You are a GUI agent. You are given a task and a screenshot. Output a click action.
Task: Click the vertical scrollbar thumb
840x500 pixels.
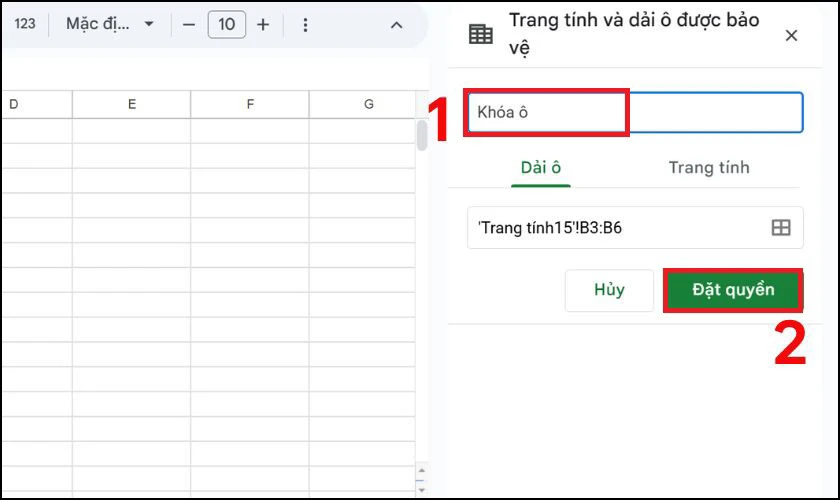point(422,136)
